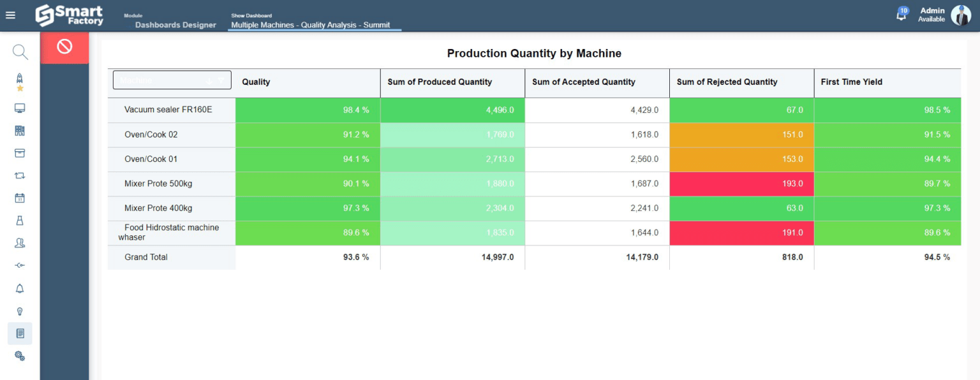Image resolution: width=980 pixels, height=380 pixels.
Task: Select the Multiple Machines Quality Analysis dashboard tab
Action: (314, 25)
